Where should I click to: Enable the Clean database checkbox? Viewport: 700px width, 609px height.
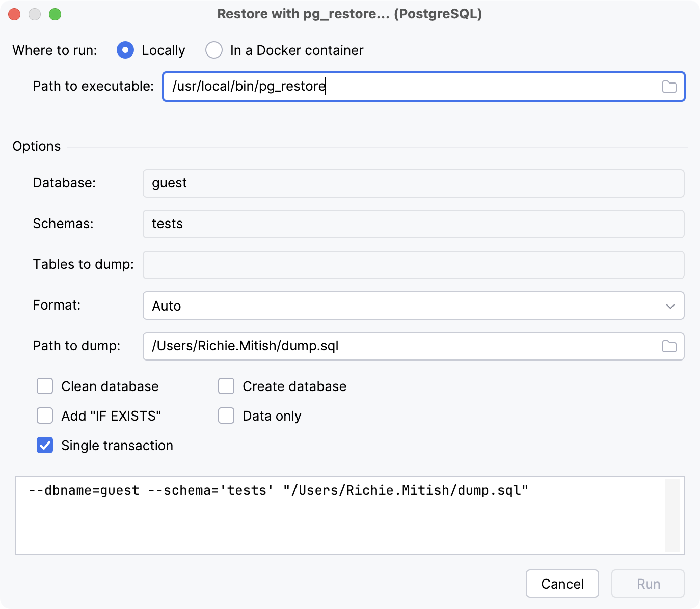[x=45, y=386]
